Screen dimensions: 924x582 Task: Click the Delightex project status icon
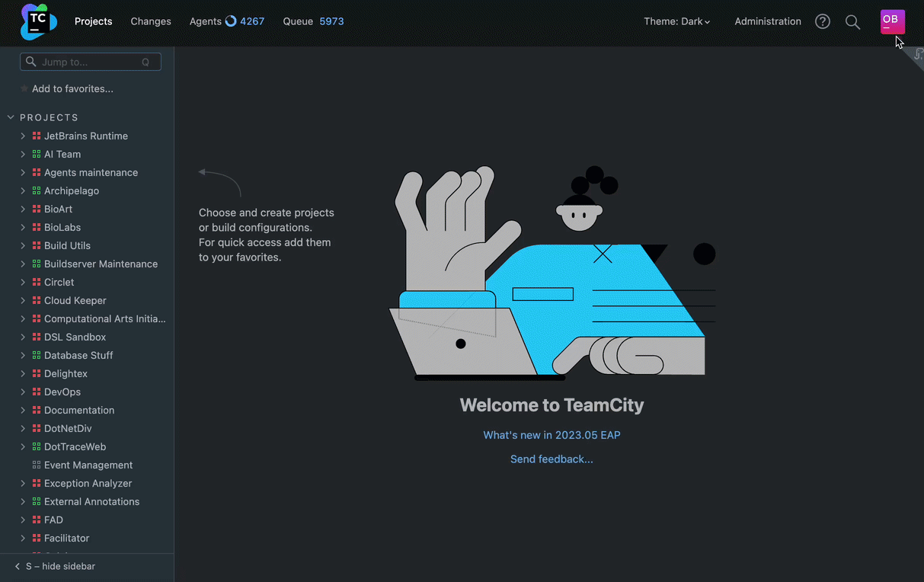tap(37, 374)
